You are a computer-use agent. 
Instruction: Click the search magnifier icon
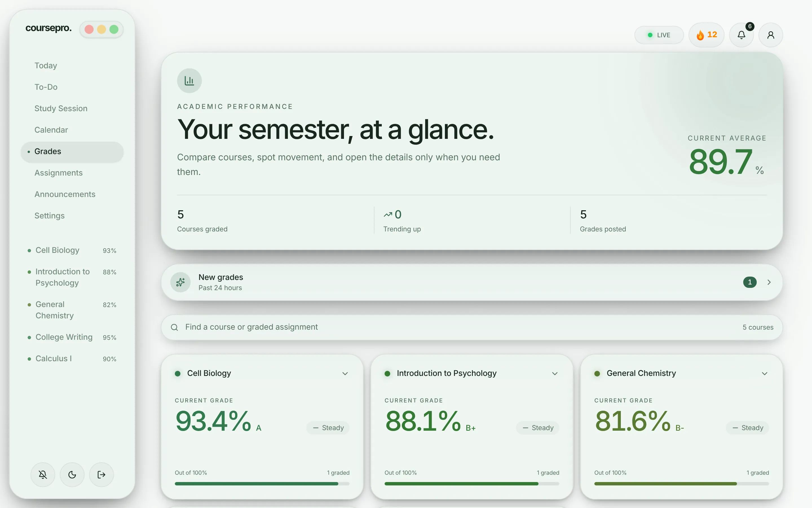pyautogui.click(x=174, y=327)
